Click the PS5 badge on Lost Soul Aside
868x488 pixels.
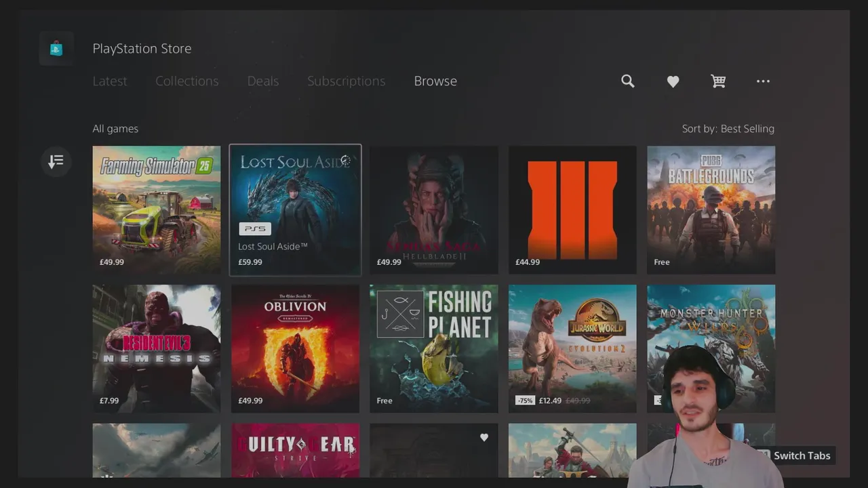tap(254, 229)
